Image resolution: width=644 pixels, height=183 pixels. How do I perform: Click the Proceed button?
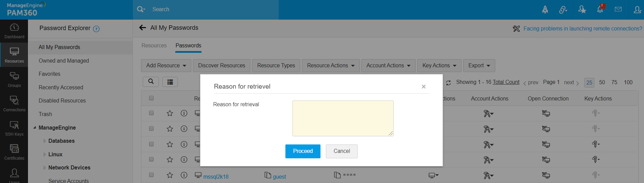(303, 151)
